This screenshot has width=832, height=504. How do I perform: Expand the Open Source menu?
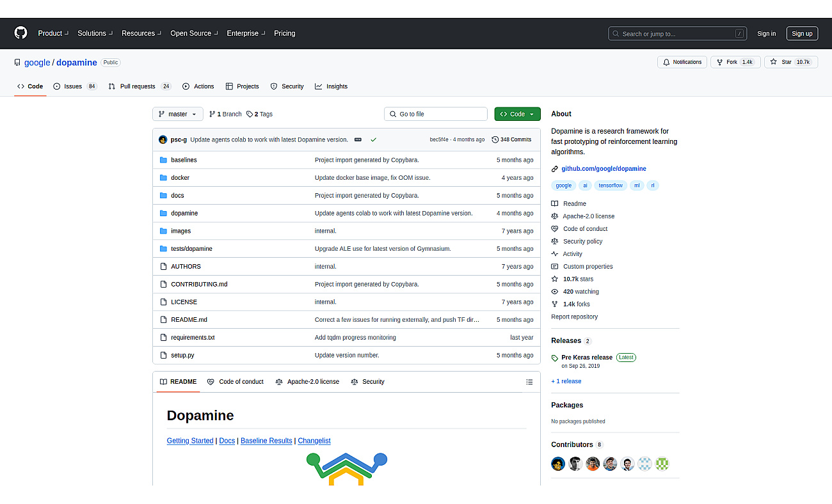[x=194, y=33]
